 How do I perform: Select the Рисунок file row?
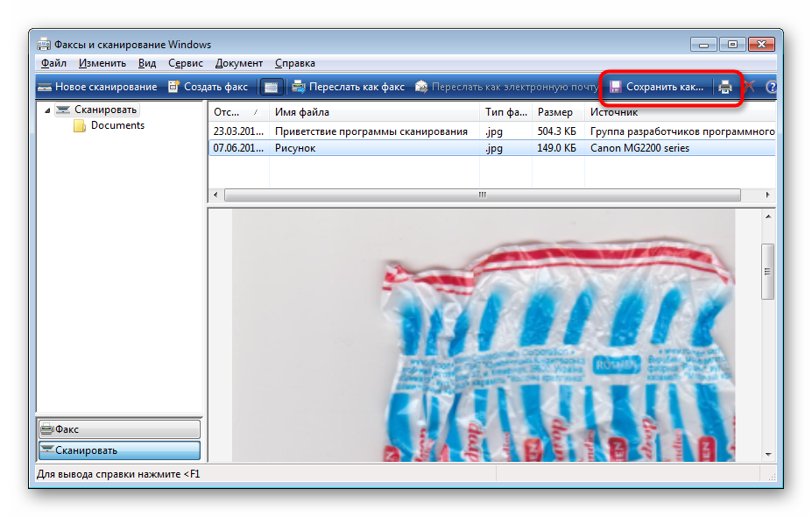point(492,148)
